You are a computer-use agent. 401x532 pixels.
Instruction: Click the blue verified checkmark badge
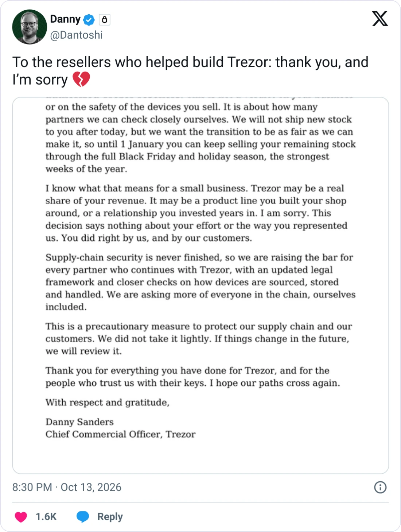point(89,19)
